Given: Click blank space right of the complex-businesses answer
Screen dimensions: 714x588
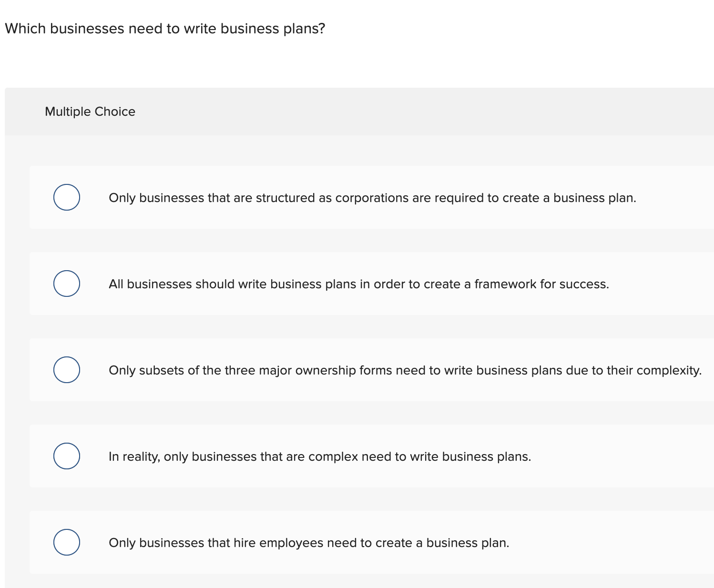Looking at the screenshot, I should pos(620,456).
